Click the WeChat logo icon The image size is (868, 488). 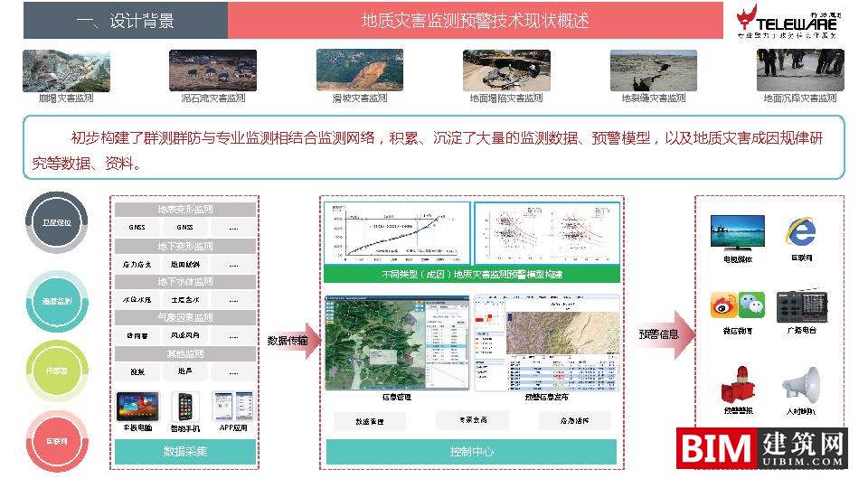[x=751, y=304]
